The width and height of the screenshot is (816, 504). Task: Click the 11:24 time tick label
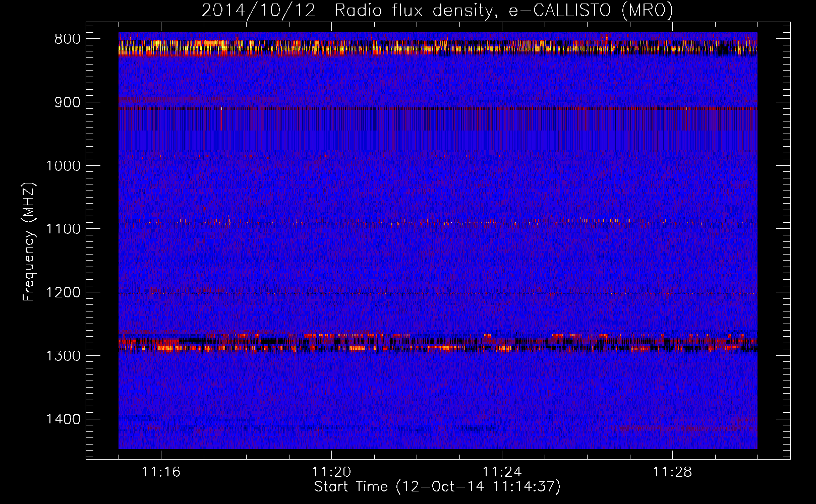click(502, 472)
